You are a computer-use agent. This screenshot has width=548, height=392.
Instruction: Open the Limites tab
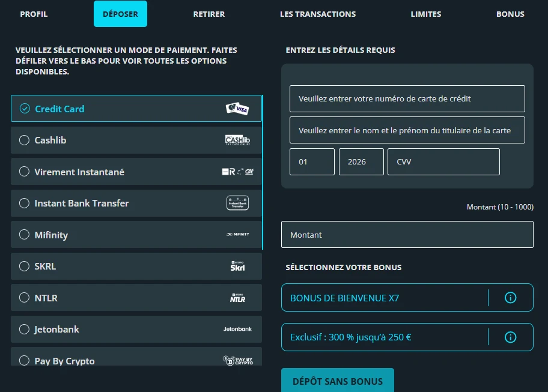[x=425, y=14]
